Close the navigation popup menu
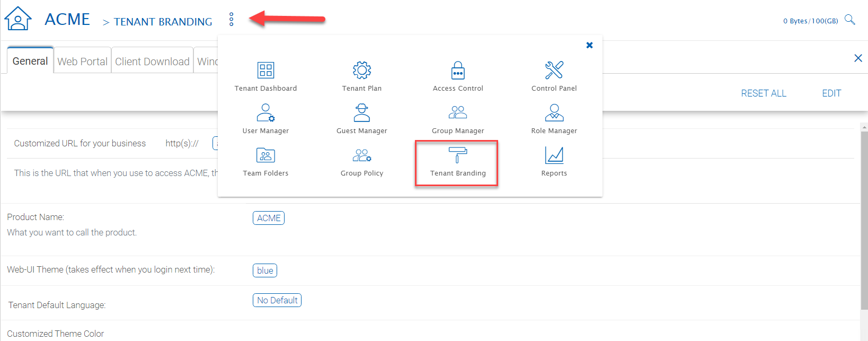The image size is (868, 341). (x=589, y=45)
